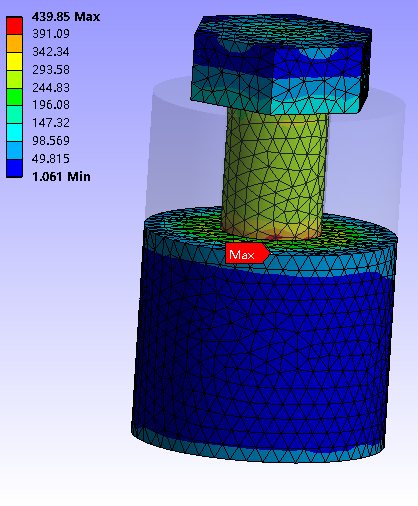Select the green legend color band

(14, 97)
